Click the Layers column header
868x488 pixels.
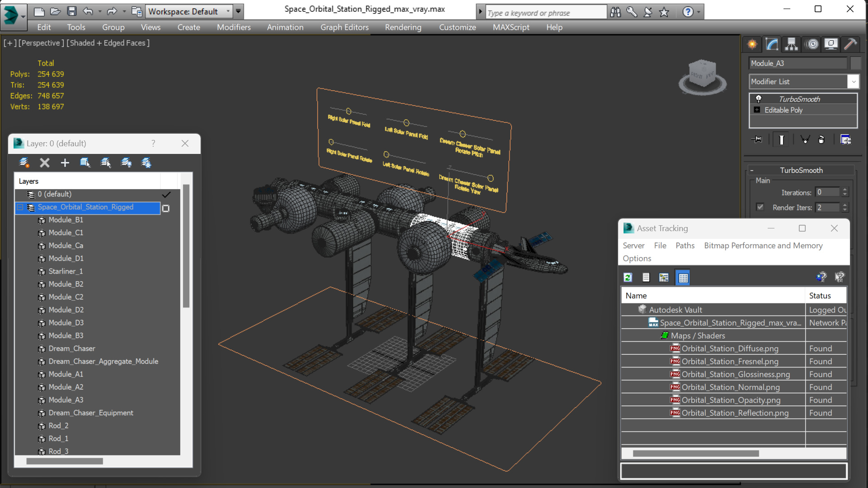click(88, 181)
